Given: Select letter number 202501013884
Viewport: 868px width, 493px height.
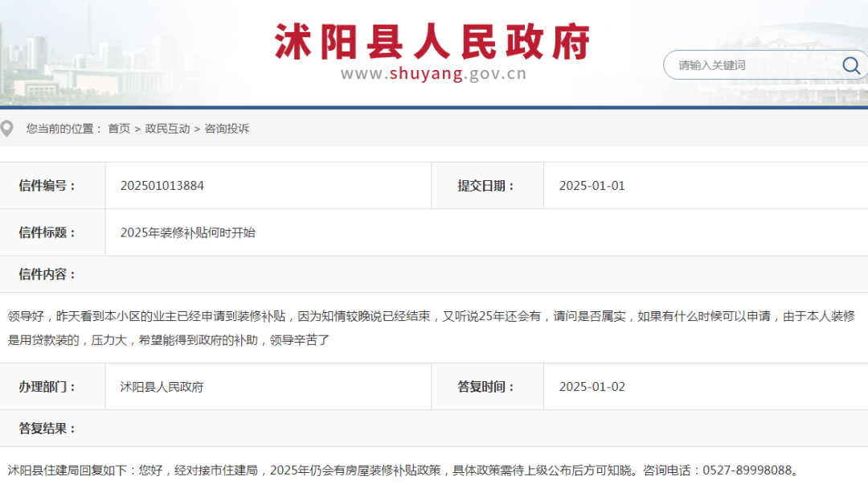Looking at the screenshot, I should pos(162,186).
